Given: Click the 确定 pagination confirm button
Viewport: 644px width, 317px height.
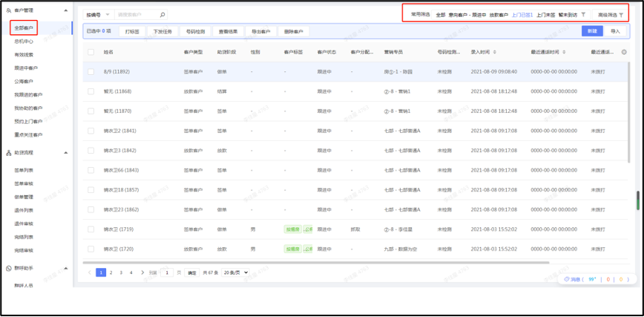Looking at the screenshot, I should tap(192, 272).
